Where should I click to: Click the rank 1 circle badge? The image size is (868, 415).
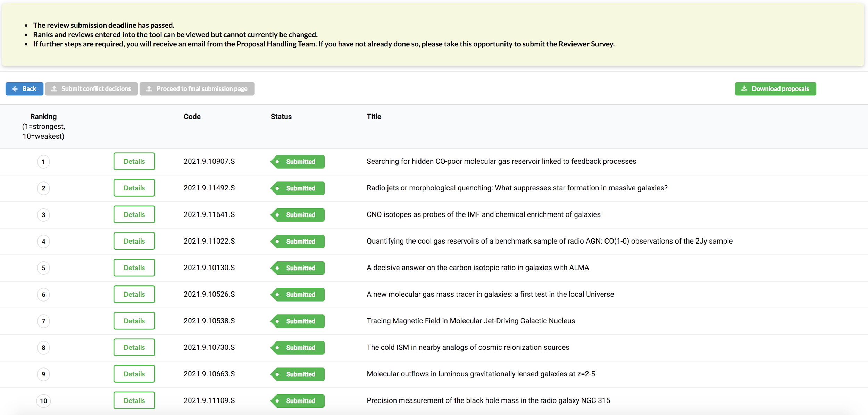tap(43, 162)
